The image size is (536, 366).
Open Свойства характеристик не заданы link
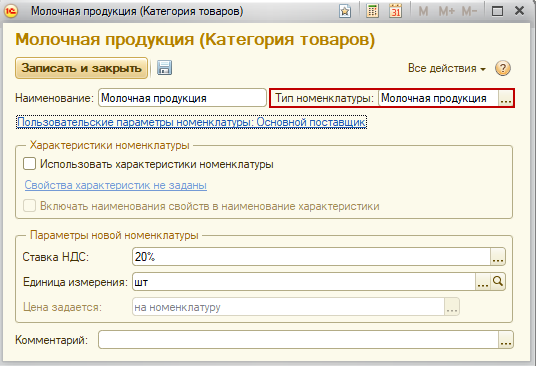click(116, 185)
